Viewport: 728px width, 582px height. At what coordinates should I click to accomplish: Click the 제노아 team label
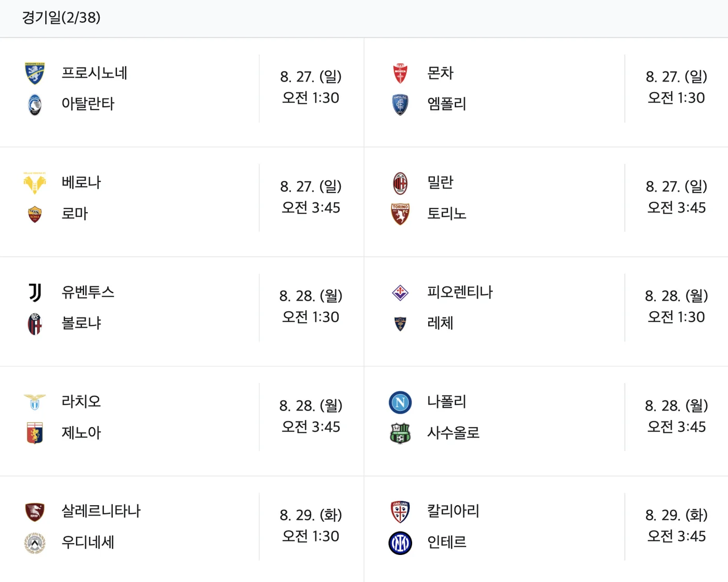tap(81, 433)
